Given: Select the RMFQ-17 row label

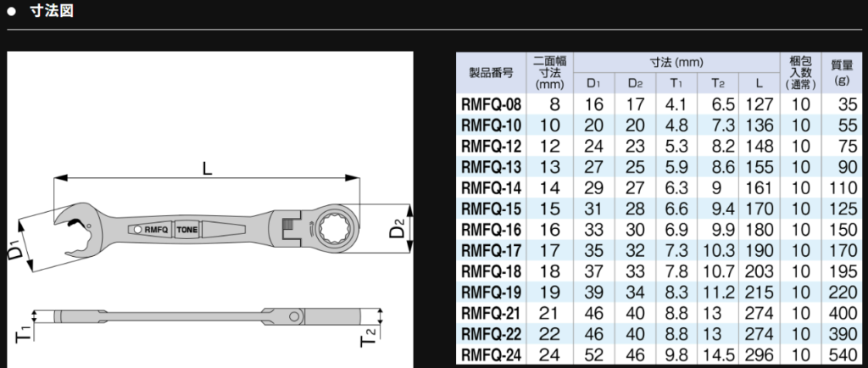Looking at the screenshot, I should pos(491,250).
